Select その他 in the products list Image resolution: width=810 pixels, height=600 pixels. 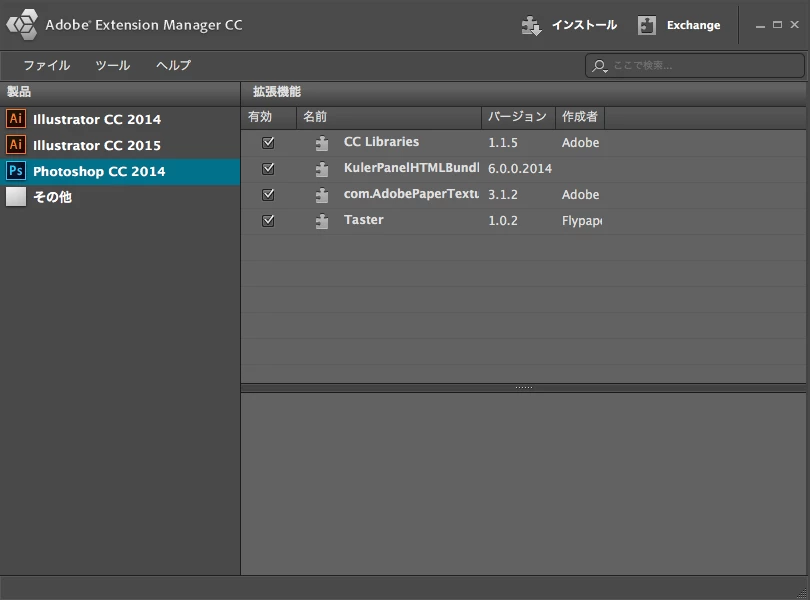[120, 197]
